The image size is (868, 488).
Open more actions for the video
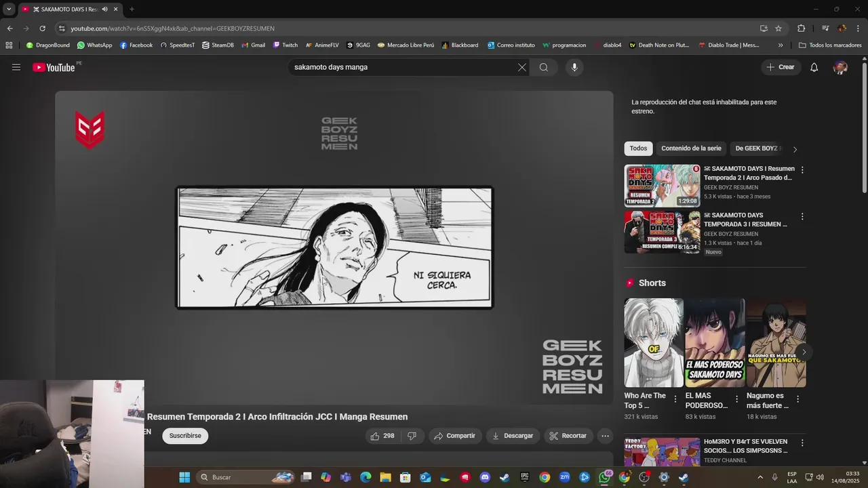tap(606, 436)
